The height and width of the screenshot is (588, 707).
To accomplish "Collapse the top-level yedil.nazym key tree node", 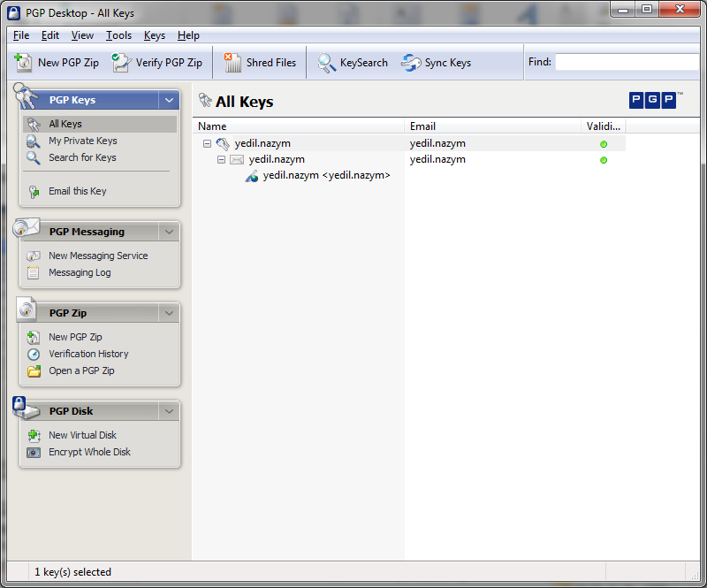I will pos(208,144).
